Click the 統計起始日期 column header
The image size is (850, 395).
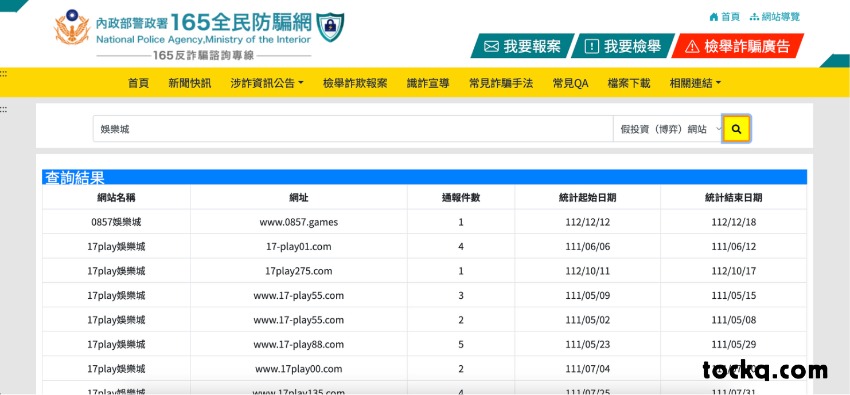tap(588, 198)
